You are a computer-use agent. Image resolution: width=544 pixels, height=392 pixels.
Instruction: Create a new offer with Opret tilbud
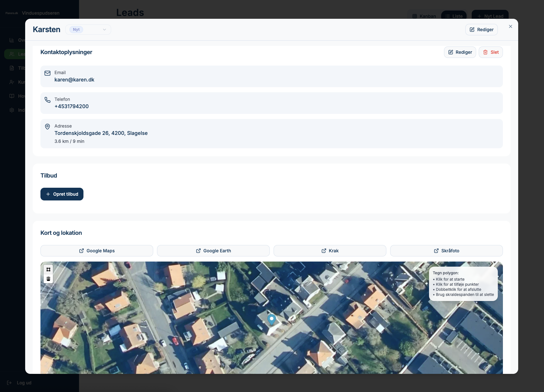(62, 194)
